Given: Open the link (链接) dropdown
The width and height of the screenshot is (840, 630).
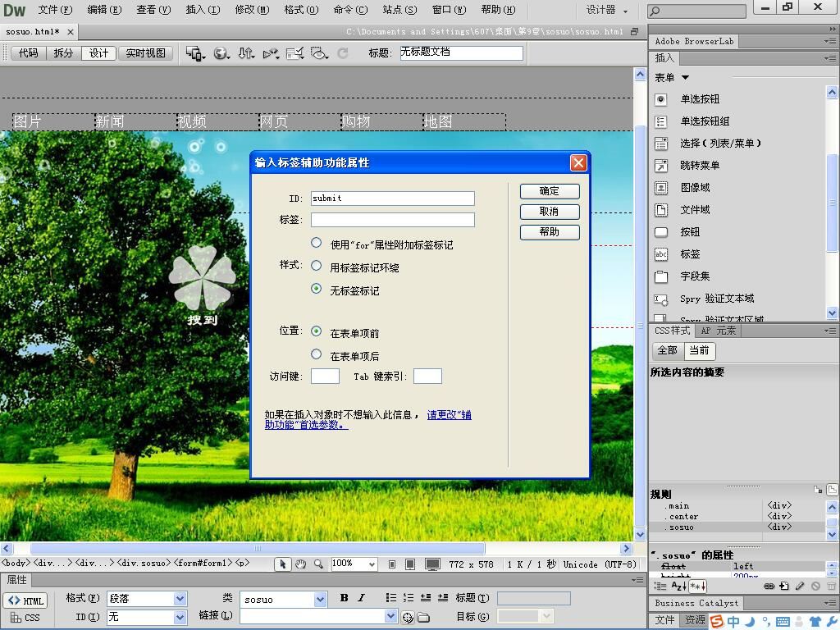Looking at the screenshot, I should [391, 617].
